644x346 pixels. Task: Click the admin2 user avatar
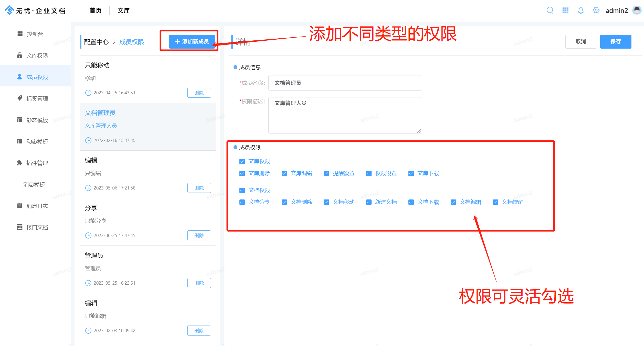point(637,10)
